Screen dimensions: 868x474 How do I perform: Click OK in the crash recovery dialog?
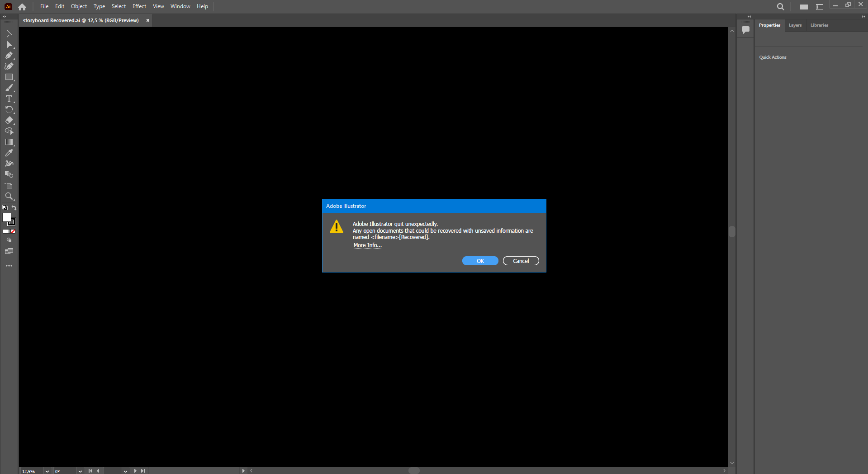480,261
